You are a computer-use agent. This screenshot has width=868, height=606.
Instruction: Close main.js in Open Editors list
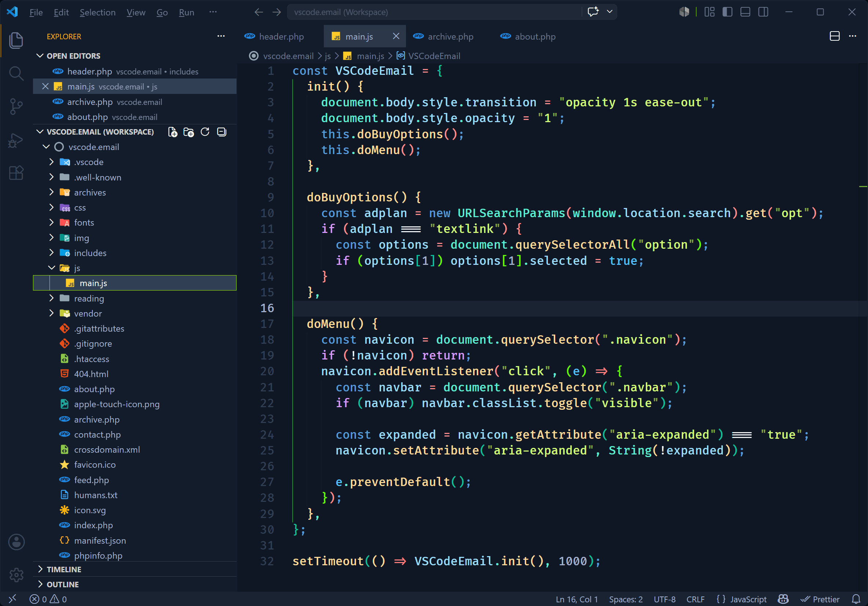point(45,87)
